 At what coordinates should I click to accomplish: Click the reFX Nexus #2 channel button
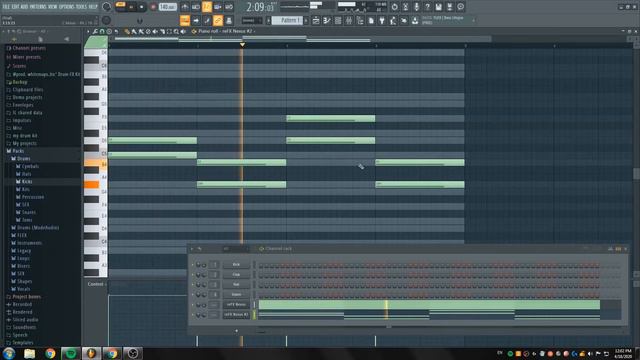[236, 315]
